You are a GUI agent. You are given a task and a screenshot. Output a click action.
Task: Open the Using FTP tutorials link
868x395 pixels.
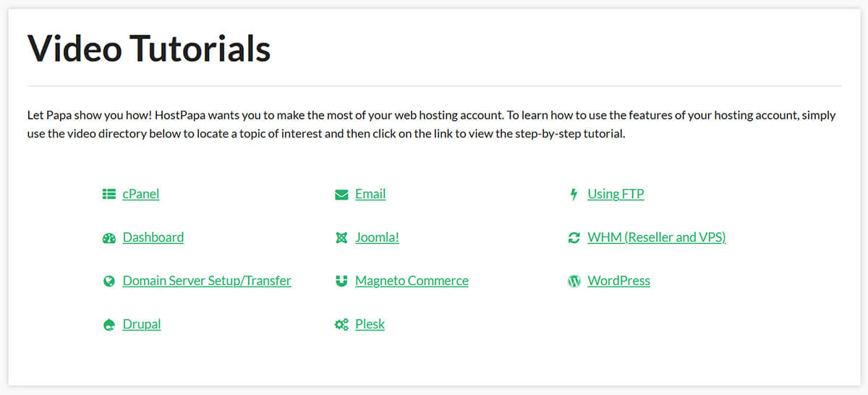click(x=616, y=194)
